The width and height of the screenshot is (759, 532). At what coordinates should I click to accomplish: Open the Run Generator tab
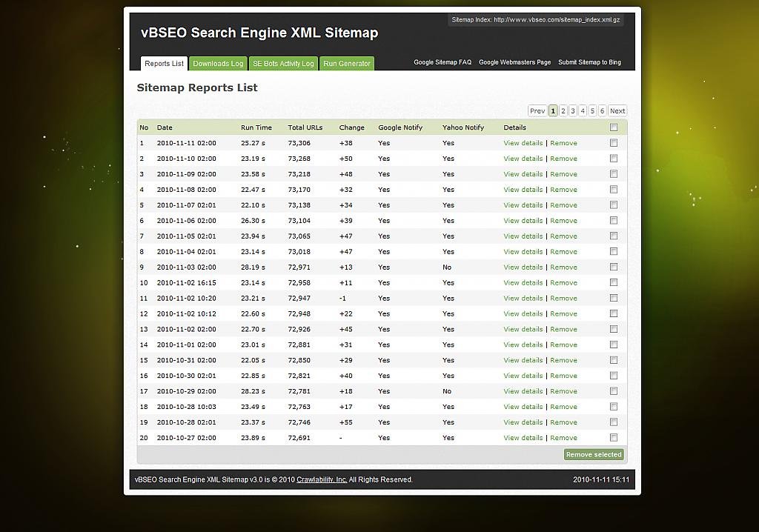(346, 64)
